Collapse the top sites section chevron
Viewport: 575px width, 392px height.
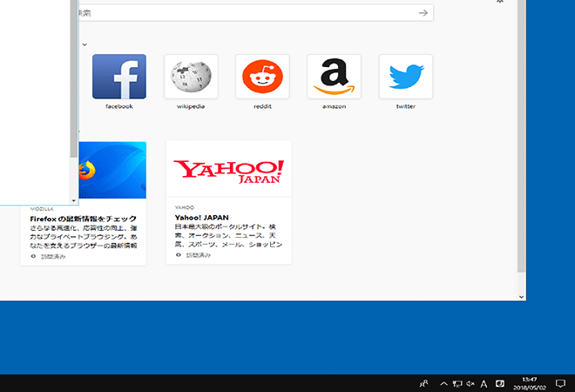[85, 44]
